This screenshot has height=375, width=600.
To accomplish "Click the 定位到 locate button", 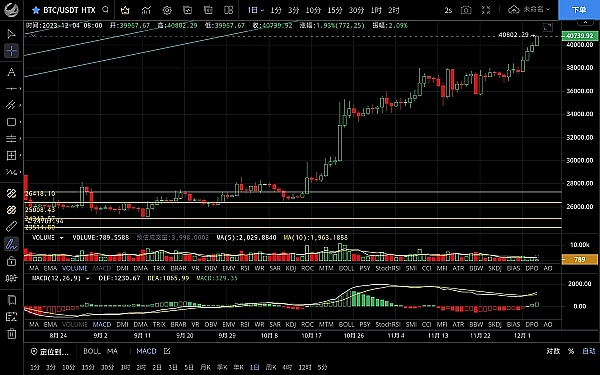I will [50, 351].
